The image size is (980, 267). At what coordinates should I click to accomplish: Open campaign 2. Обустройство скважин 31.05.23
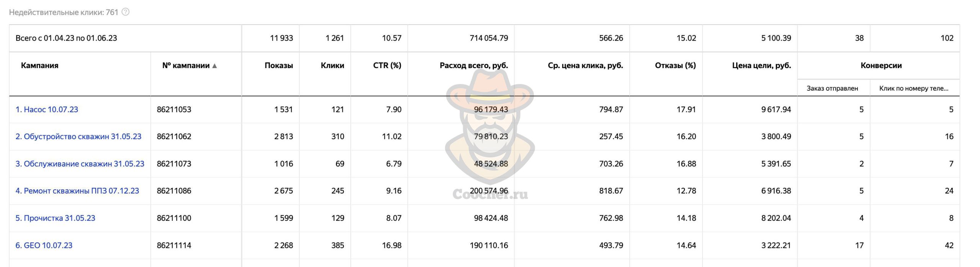(78, 137)
